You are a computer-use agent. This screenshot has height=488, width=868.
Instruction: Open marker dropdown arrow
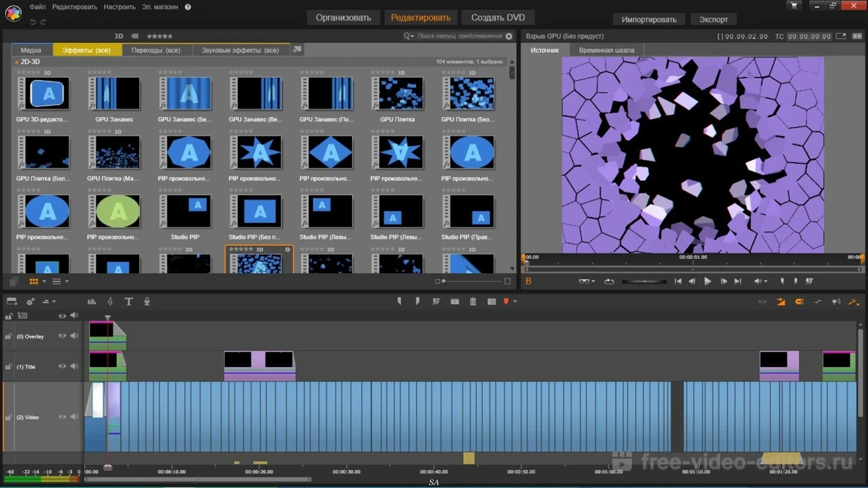tap(515, 302)
